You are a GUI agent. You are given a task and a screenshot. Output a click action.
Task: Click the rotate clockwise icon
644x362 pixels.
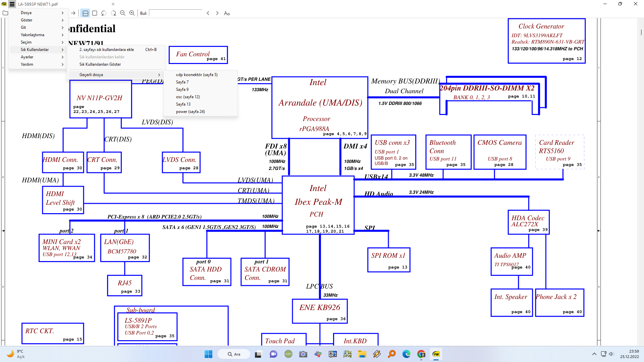tap(113, 13)
